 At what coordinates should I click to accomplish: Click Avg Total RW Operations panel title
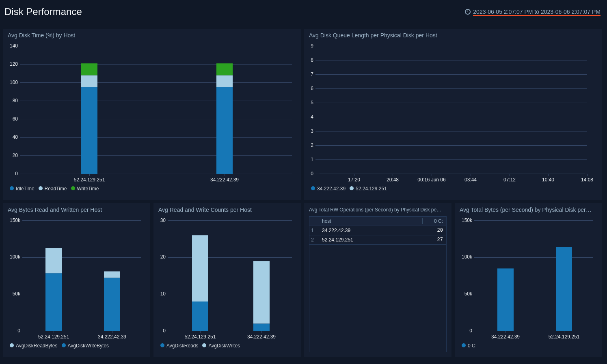coord(375,210)
